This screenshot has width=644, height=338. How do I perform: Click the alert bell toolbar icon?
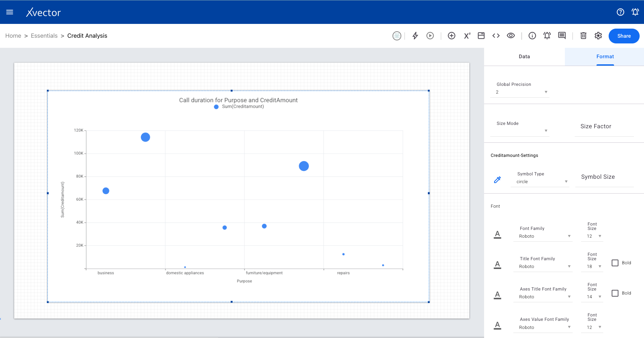547,36
